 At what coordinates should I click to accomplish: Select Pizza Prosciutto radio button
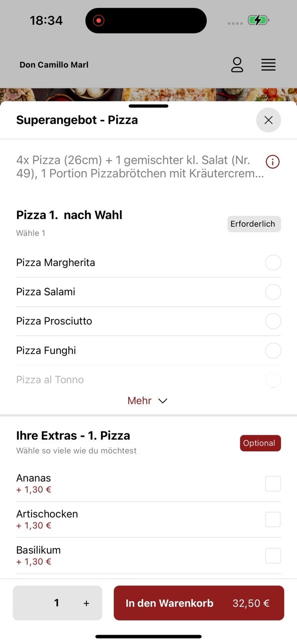[273, 321]
